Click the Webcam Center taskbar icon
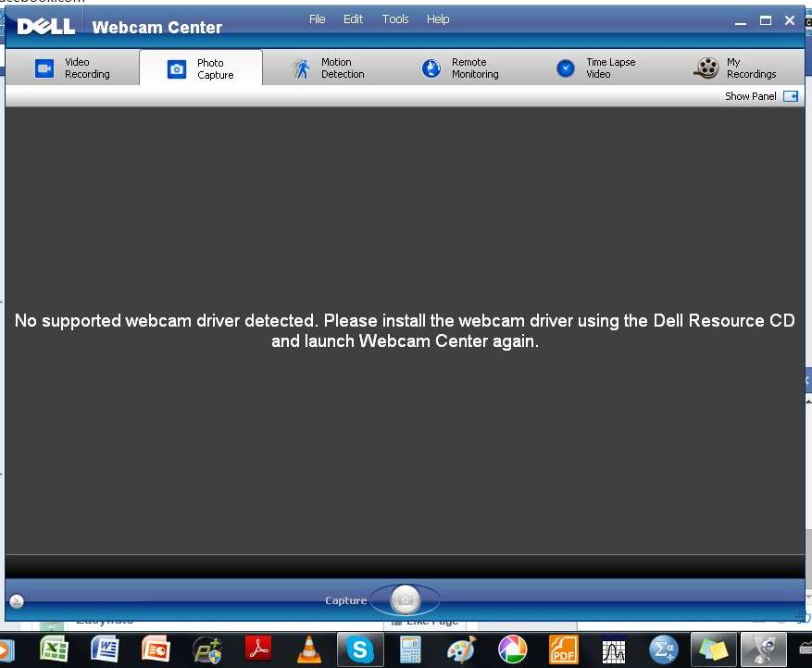Screen dimensions: 812x668 click(764, 649)
